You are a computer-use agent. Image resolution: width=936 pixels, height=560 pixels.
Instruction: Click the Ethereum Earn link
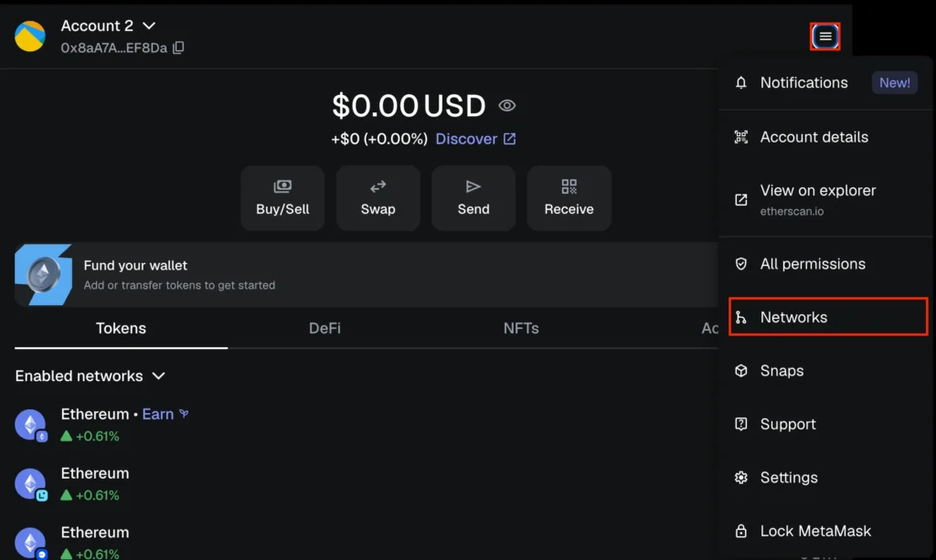tap(158, 414)
